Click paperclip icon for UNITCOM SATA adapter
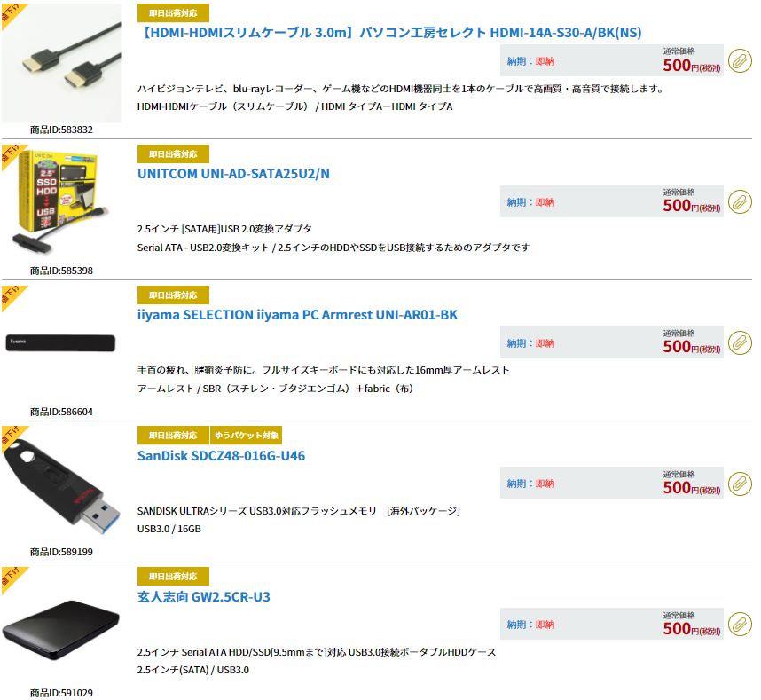 point(740,202)
